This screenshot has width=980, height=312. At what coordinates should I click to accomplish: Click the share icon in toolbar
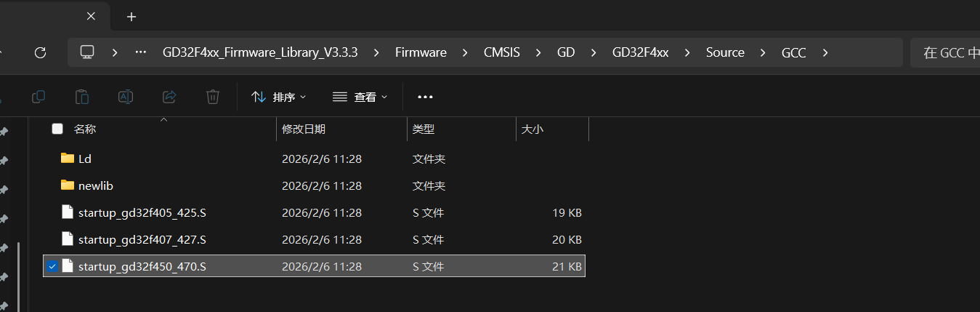[x=169, y=97]
